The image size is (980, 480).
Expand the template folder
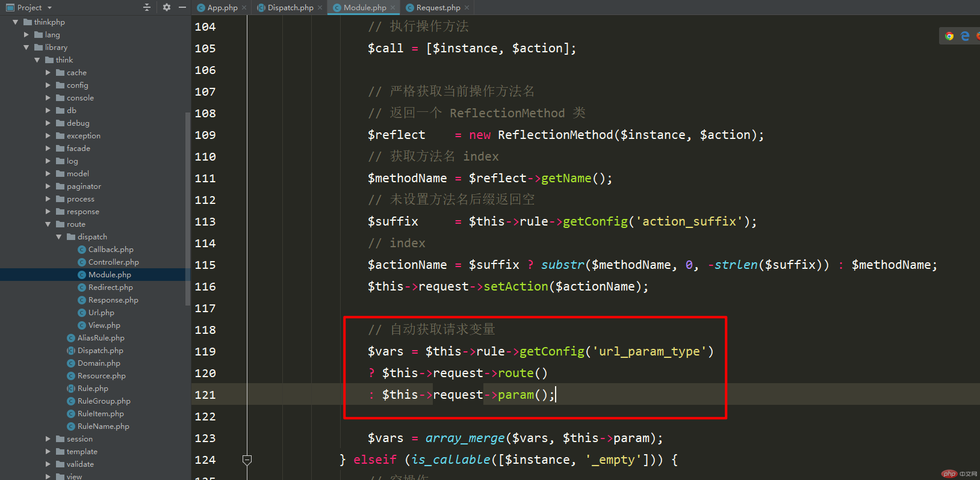coord(48,452)
